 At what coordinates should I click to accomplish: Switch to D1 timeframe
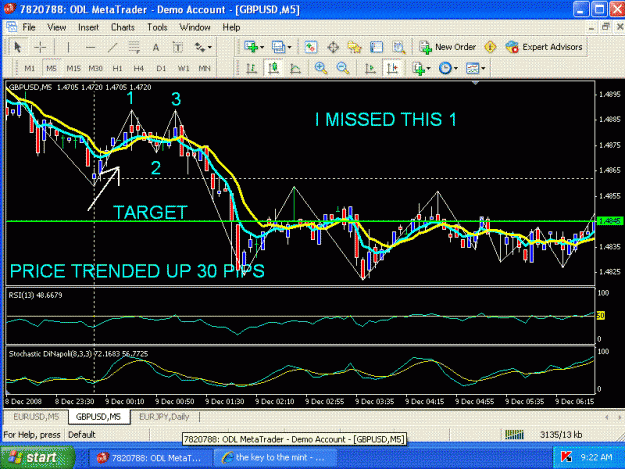(x=161, y=68)
